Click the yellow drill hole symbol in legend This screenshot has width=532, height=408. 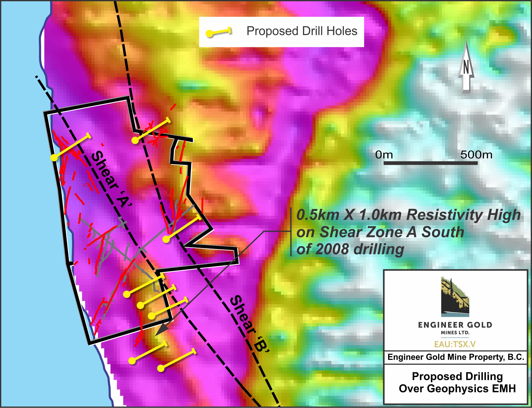coord(219,32)
